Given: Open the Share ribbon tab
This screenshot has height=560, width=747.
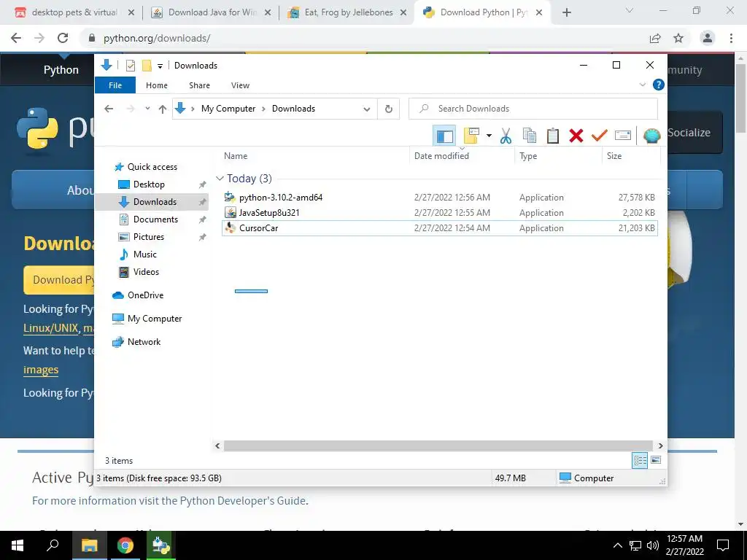Looking at the screenshot, I should pos(199,85).
